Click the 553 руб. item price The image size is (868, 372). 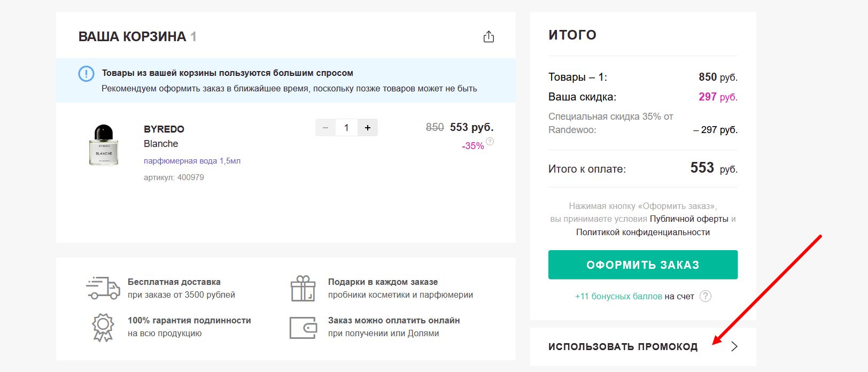point(472,128)
